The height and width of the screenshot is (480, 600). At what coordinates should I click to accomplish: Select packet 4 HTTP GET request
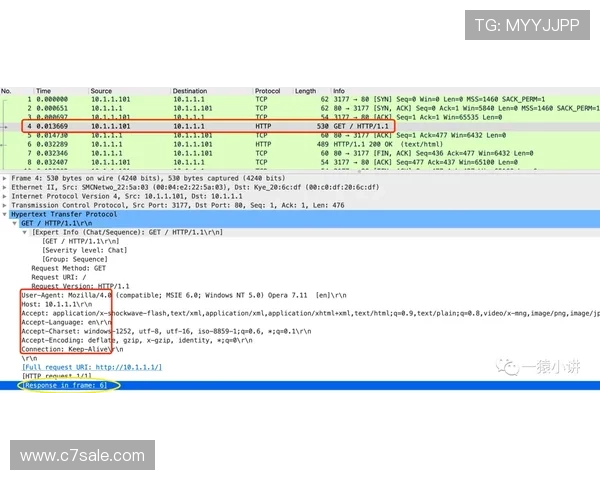(200, 127)
